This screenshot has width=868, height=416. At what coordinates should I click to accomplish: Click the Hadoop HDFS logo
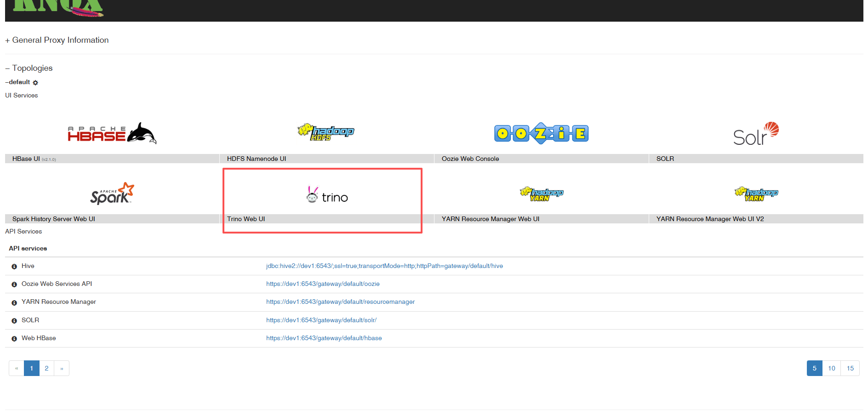pos(326,131)
